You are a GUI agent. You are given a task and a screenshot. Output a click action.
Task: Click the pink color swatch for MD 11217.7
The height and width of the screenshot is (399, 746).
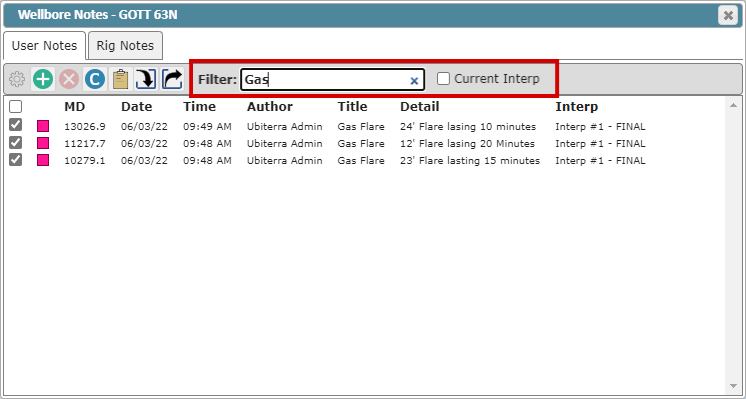[x=43, y=143]
